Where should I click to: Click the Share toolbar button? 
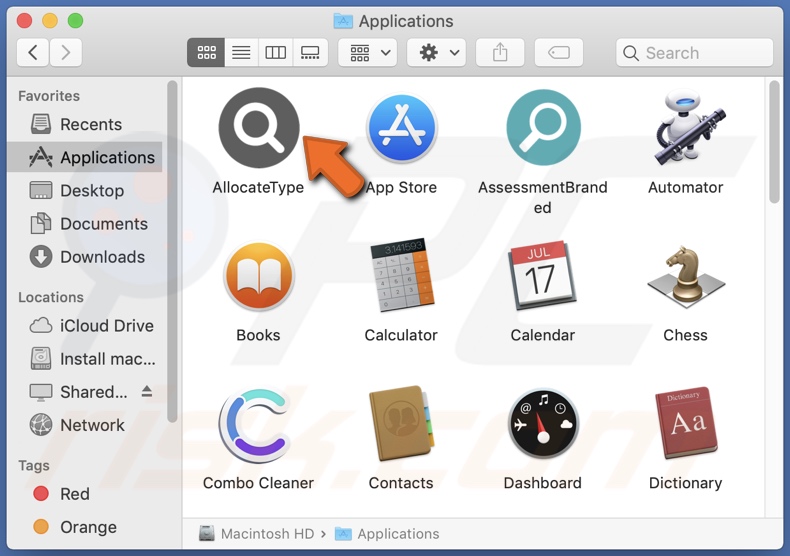click(x=500, y=52)
